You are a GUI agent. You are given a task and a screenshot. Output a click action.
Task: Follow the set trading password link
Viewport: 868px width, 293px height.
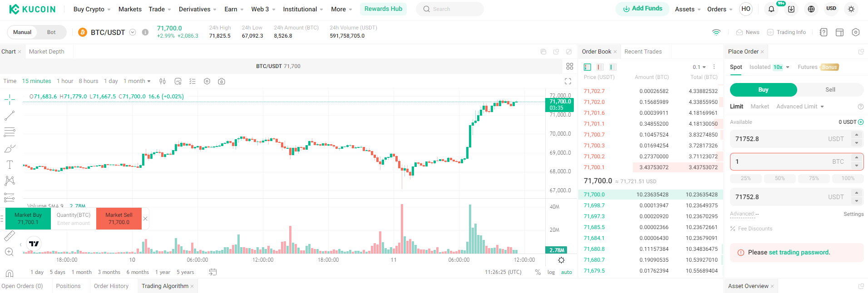click(x=799, y=253)
